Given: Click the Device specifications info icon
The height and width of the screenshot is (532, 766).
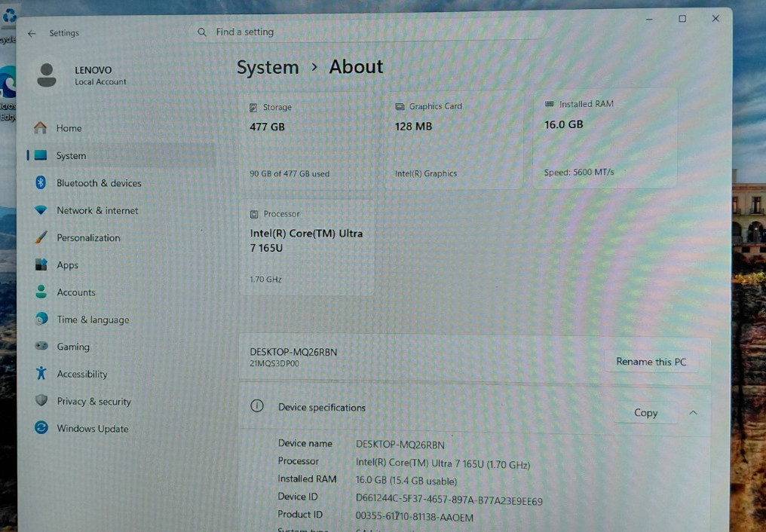Looking at the screenshot, I should (257, 406).
